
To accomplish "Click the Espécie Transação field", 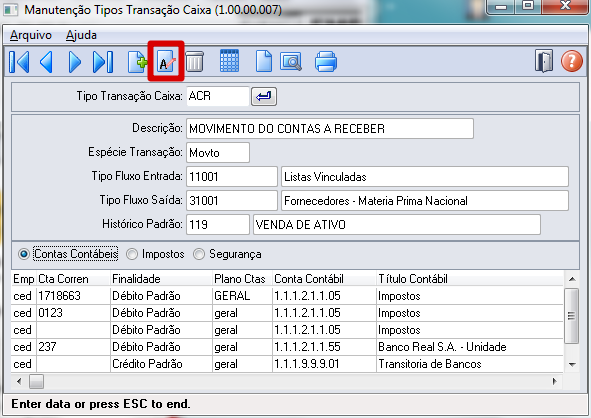I will point(218,153).
